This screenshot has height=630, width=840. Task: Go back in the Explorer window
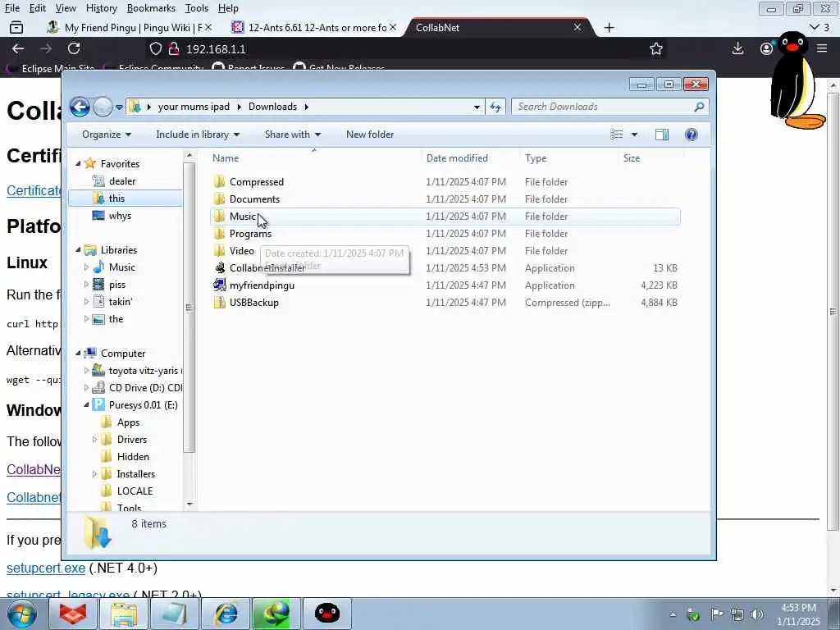80,107
